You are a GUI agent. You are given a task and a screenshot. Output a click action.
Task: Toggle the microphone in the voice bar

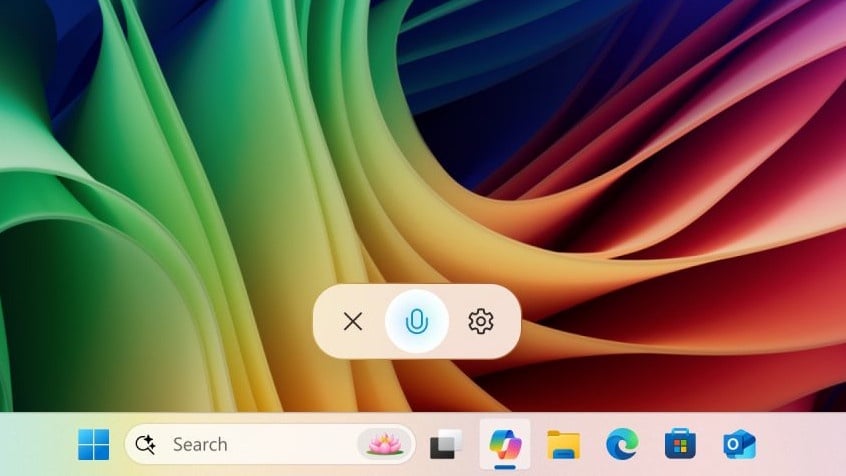click(x=417, y=321)
